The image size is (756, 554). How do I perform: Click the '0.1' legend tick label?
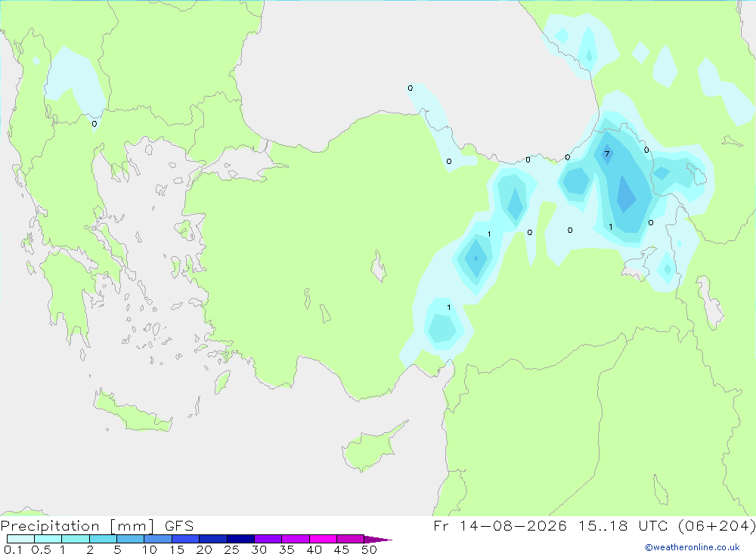13,549
